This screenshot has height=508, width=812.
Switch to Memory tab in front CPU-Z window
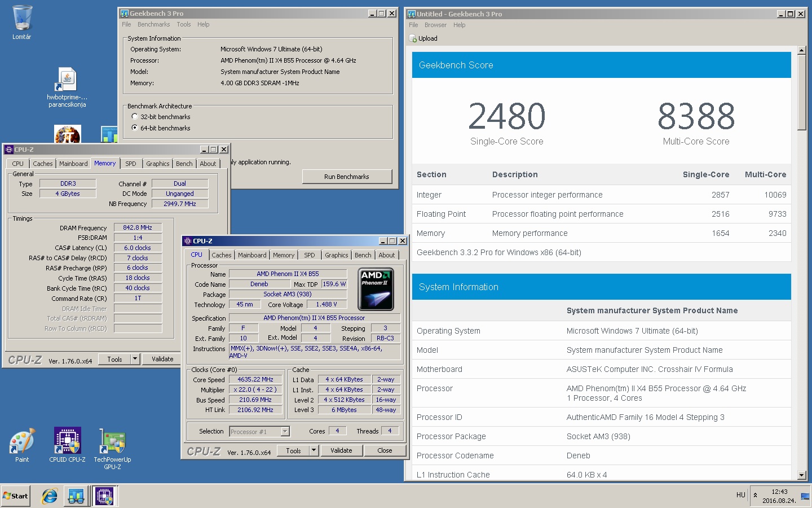(284, 255)
